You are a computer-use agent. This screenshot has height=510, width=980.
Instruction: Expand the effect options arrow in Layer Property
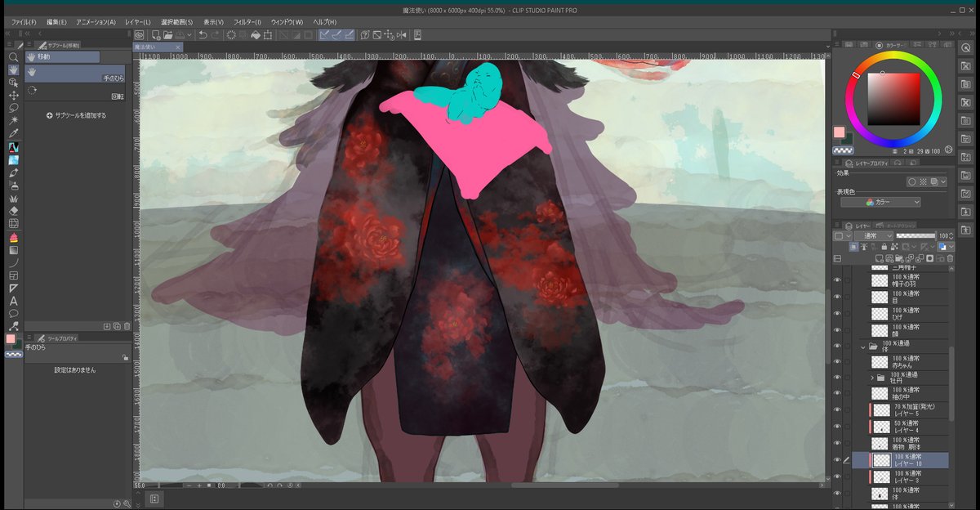click(x=944, y=181)
